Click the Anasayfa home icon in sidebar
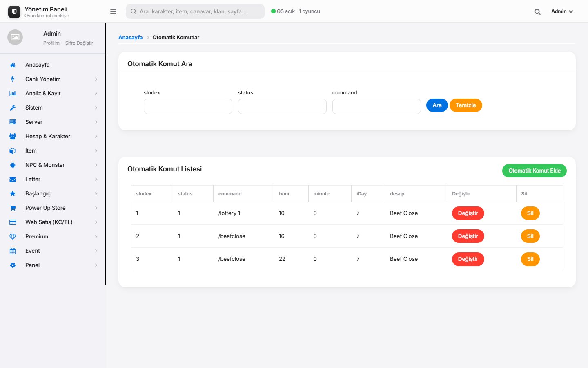This screenshot has width=588, height=368. click(x=13, y=65)
